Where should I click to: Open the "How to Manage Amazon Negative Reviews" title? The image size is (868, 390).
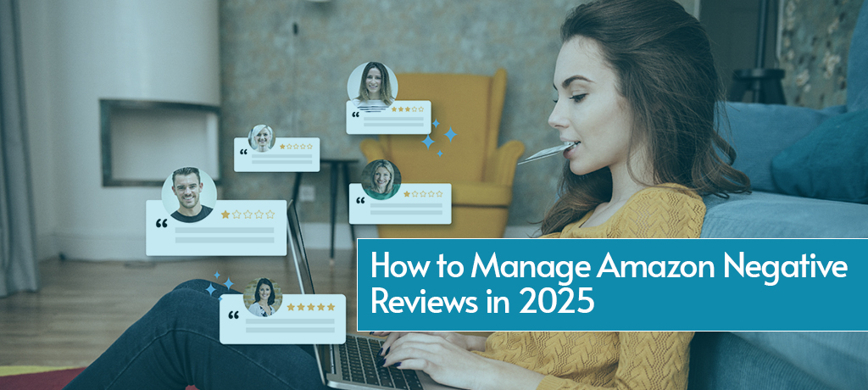pyautogui.click(x=608, y=270)
